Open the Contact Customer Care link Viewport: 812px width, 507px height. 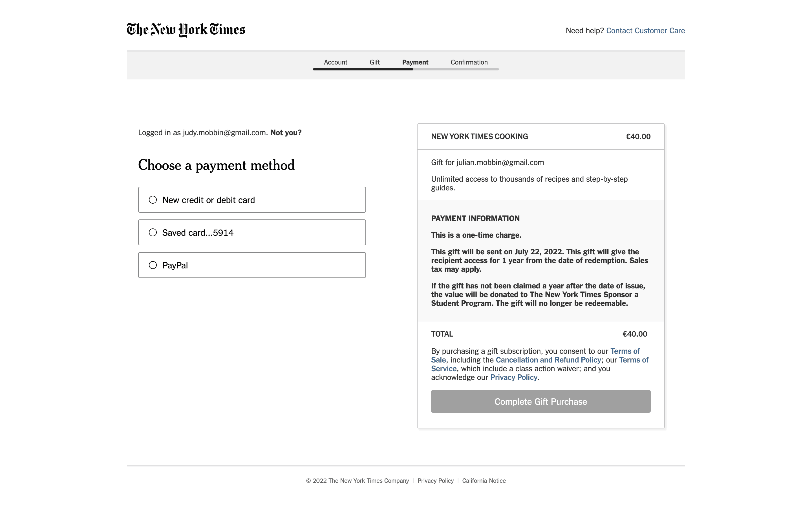pos(645,30)
